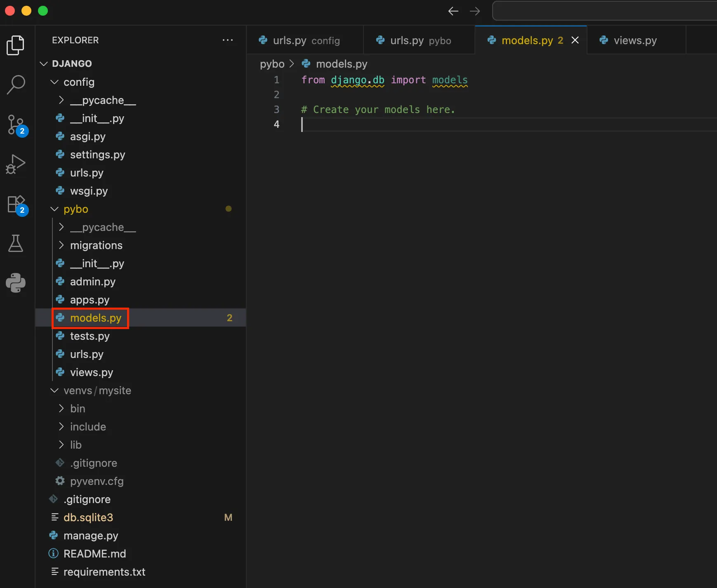Open the Explorer view in activity bar

click(x=16, y=45)
